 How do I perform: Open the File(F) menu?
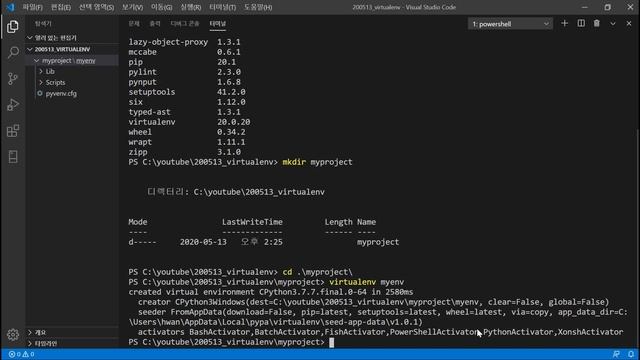click(33, 7)
